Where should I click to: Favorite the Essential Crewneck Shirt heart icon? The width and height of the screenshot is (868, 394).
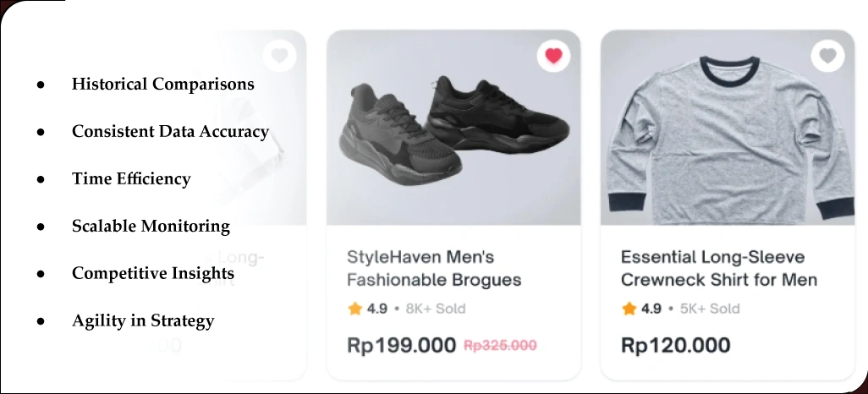click(x=827, y=57)
